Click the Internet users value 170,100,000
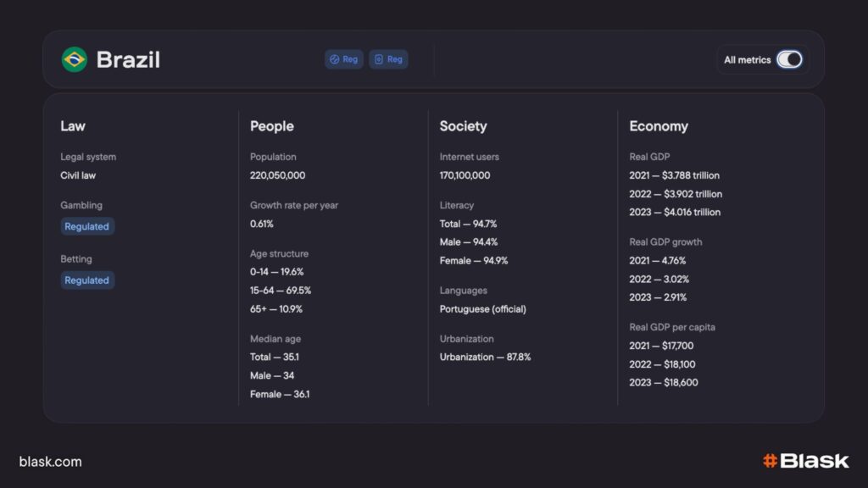Screen dimensions: 868x488 coord(465,175)
